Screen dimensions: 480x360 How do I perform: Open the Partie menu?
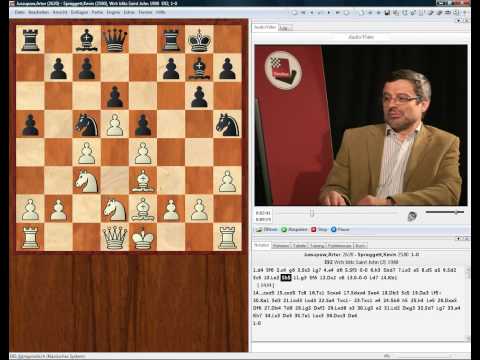coord(97,12)
